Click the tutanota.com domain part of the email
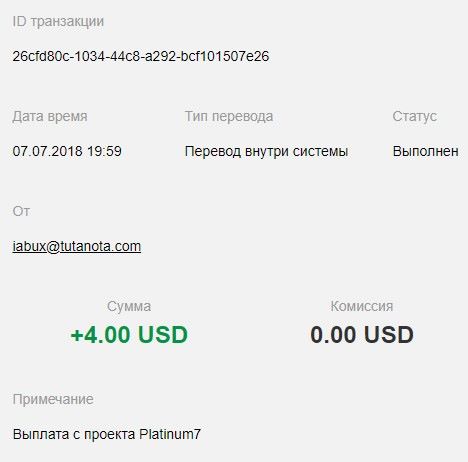 point(100,247)
